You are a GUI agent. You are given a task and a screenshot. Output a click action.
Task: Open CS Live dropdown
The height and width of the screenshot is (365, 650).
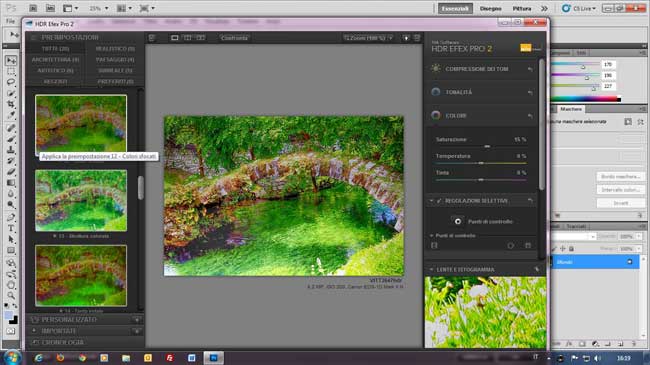579,8
